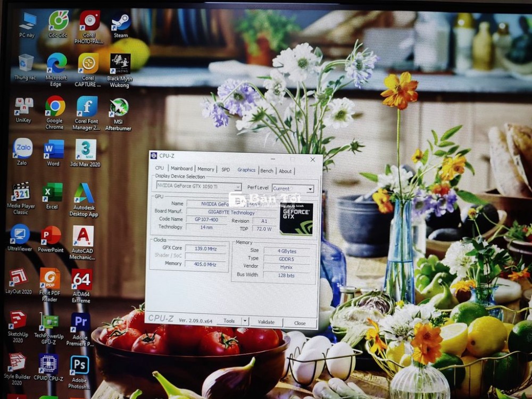Click the 139.0 MHz GFX Core value
The image size is (532, 399).
pos(205,248)
